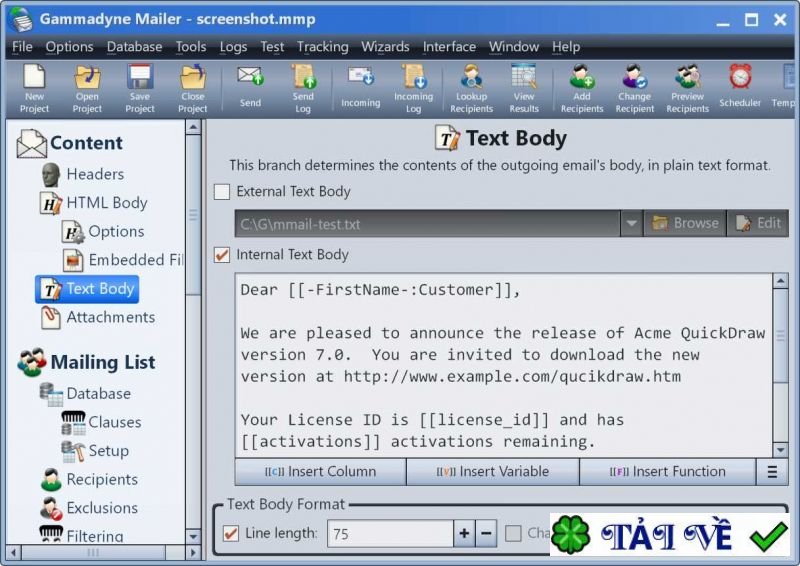Click text editor scrollbar up arrow

[781, 281]
